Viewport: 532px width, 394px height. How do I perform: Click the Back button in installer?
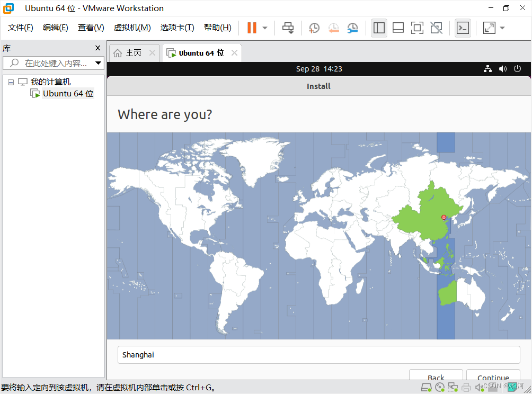436,375
